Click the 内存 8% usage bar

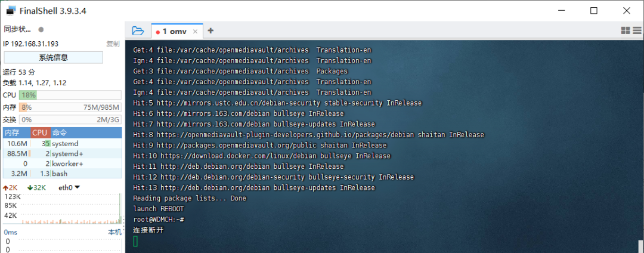point(70,107)
